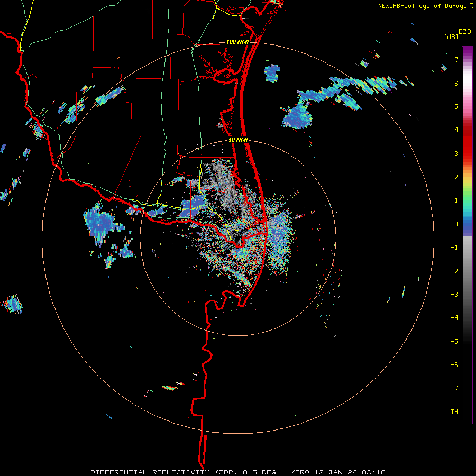Click the 'DZD' label above color scale
This screenshot has width=476, height=476.
coord(465,32)
